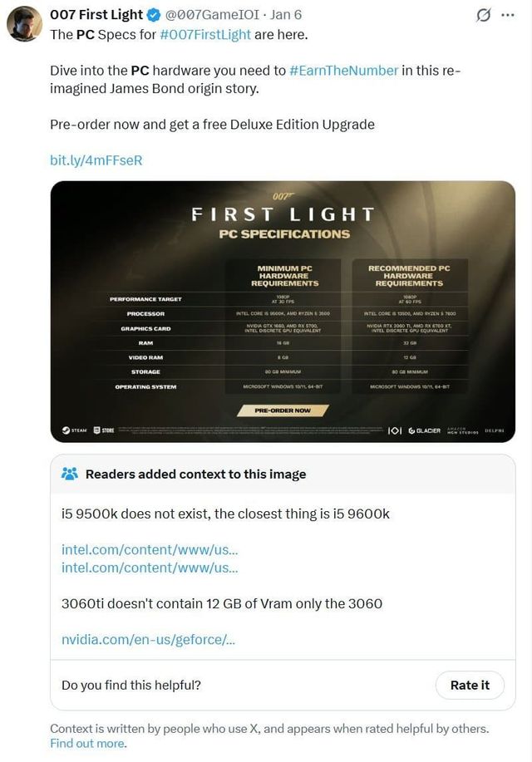Click the Amazon MGM Studios logo
The height and width of the screenshot is (762, 532).
tap(462, 430)
